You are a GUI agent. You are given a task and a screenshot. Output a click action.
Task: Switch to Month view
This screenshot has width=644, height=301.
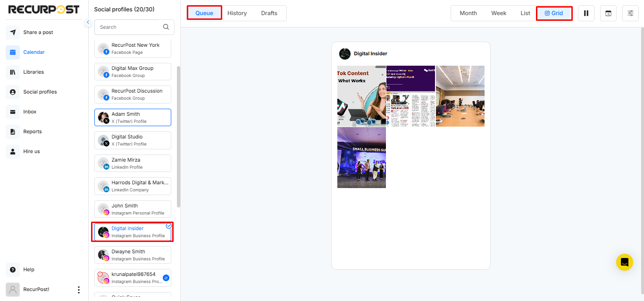pos(468,13)
